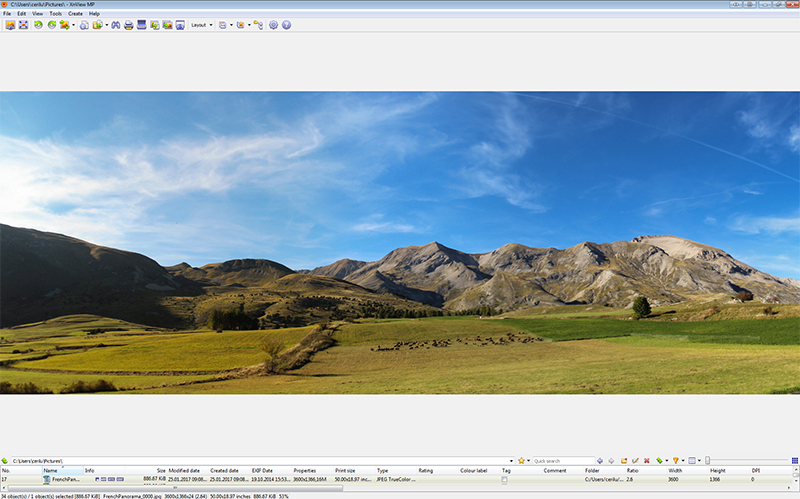Click the blue Help question mark icon

tap(286, 24)
